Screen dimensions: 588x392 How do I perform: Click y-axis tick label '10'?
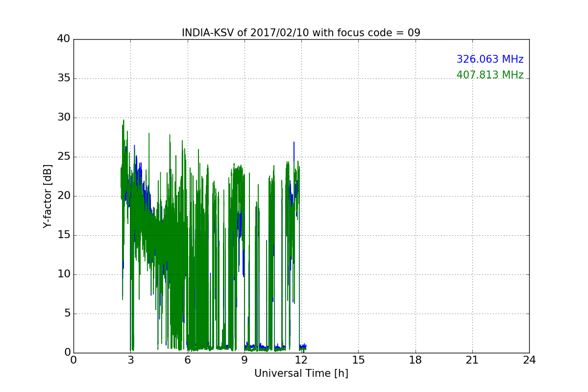coord(64,274)
